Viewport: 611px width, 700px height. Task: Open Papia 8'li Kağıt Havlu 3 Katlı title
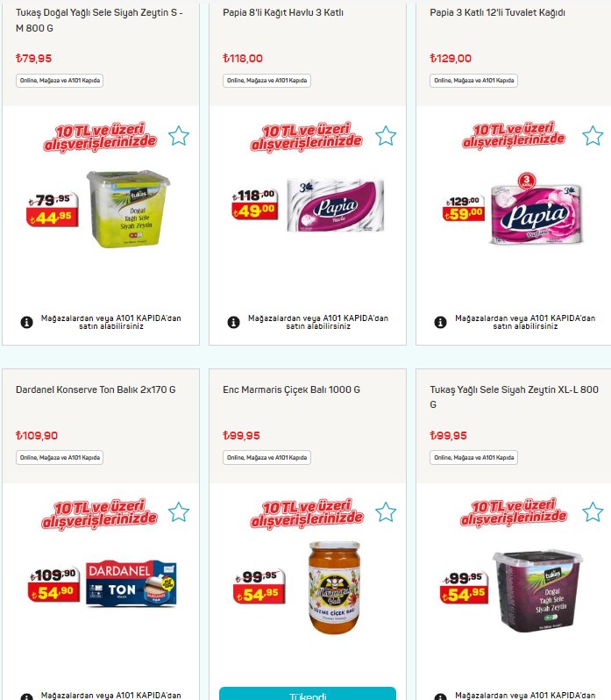click(283, 12)
